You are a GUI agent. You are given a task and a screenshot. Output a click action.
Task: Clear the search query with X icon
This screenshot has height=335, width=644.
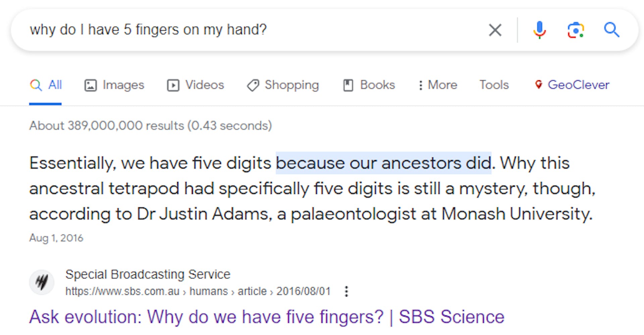pyautogui.click(x=495, y=30)
